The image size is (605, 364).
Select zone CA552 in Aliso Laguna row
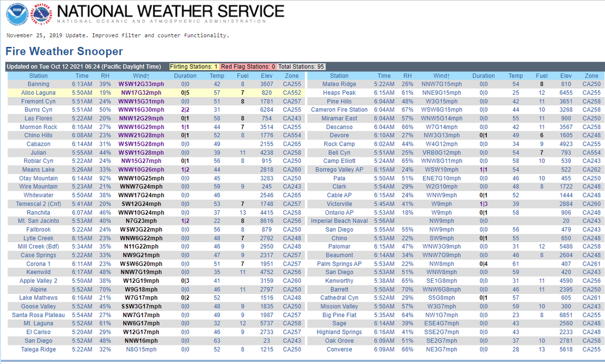click(x=292, y=93)
